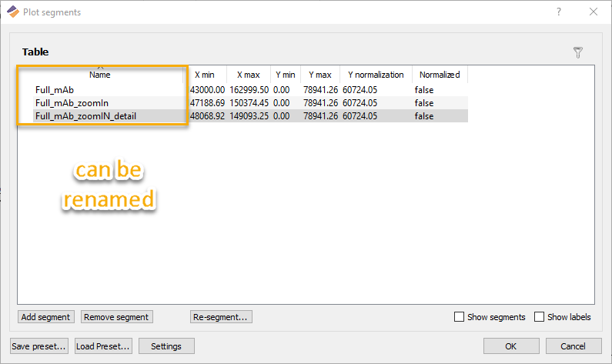Select the Full_mAb_zoomIn segment name
Screen dimensions: 612x364
click(x=72, y=103)
